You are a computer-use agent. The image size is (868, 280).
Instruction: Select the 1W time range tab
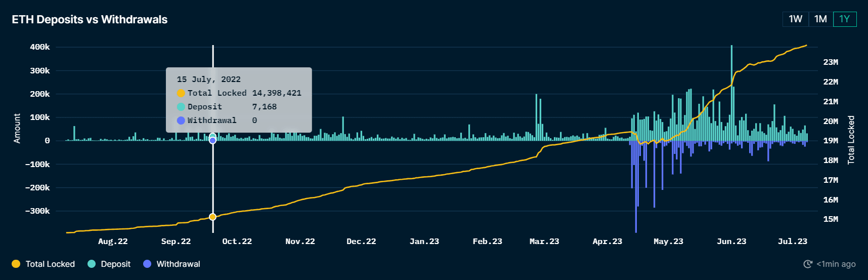click(795, 19)
